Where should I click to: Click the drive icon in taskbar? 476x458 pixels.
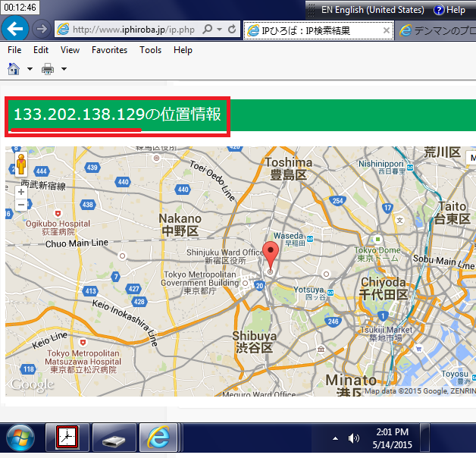[x=114, y=438]
